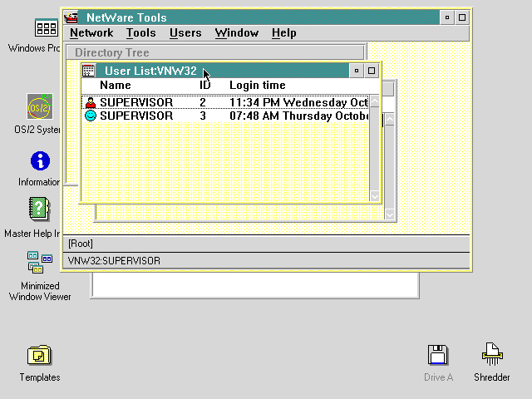Open the Help menu
The height and width of the screenshot is (399, 532).
tap(284, 33)
